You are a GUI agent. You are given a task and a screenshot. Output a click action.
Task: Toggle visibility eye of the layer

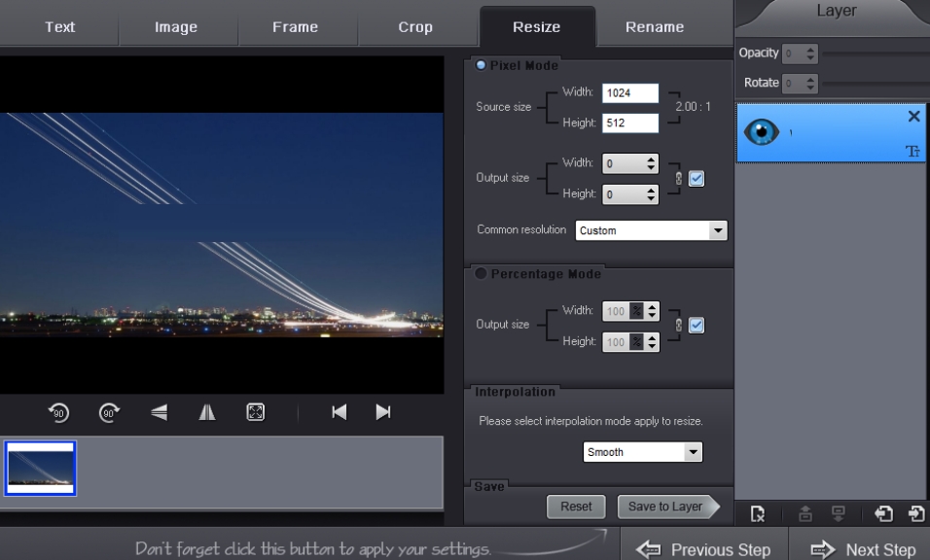click(762, 134)
